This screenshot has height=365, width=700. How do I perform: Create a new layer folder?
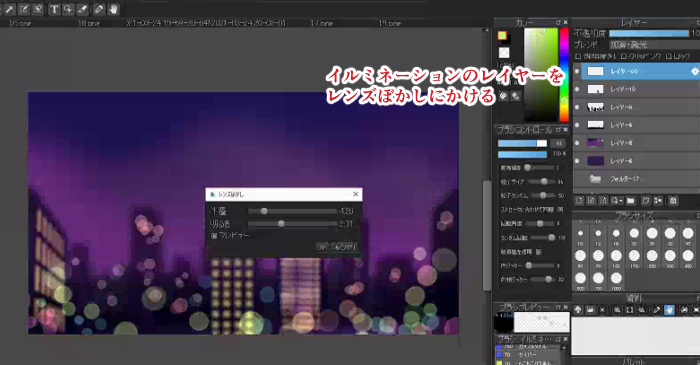630,201
